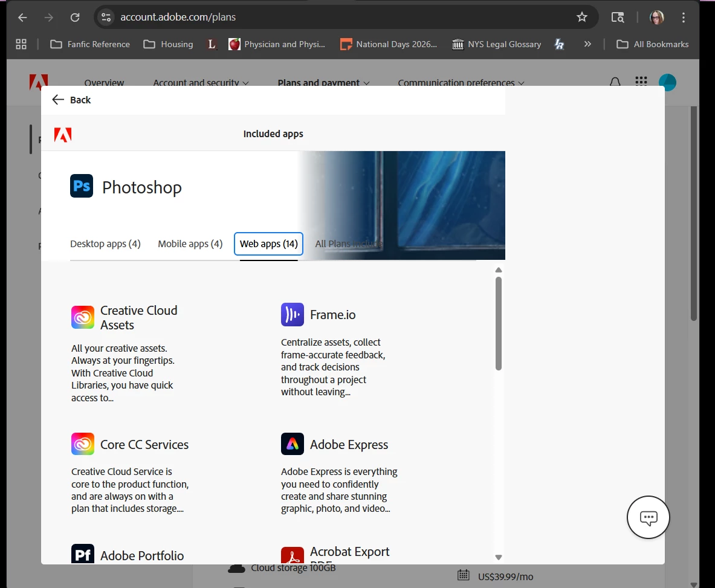
Task: Click the account.adobe.com/plans address bar
Action: (x=178, y=18)
